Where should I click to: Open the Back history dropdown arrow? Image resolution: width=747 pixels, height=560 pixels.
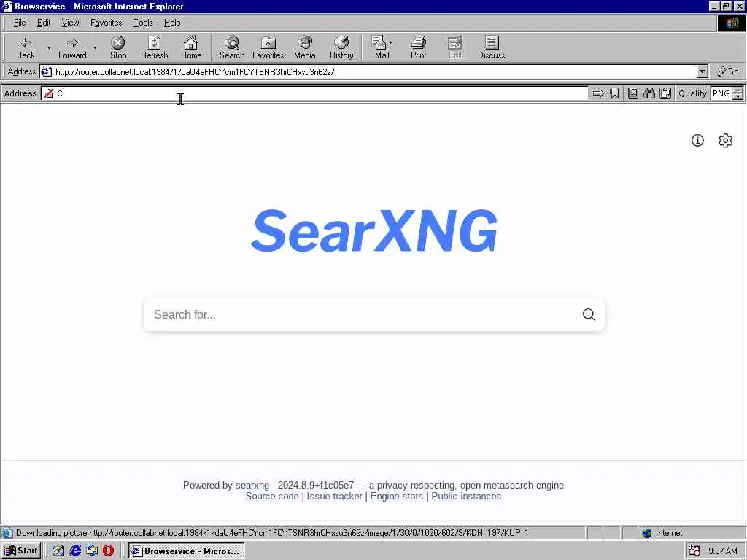coord(49,47)
